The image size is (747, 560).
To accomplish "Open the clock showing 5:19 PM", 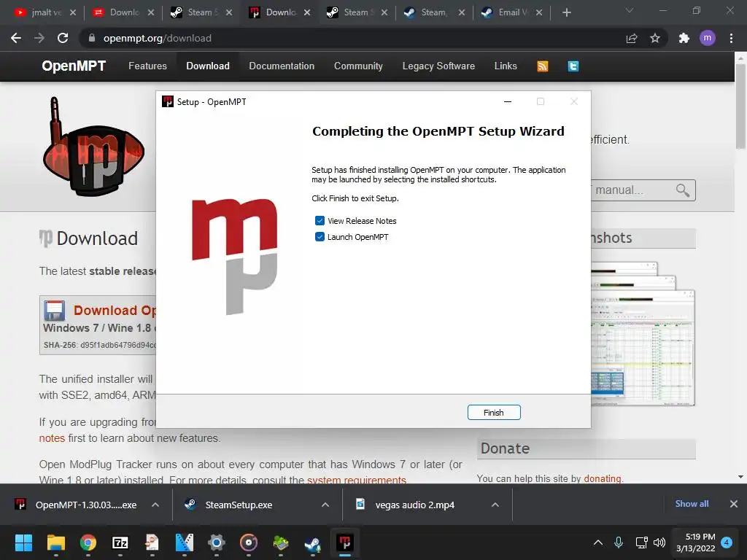I will (695, 542).
